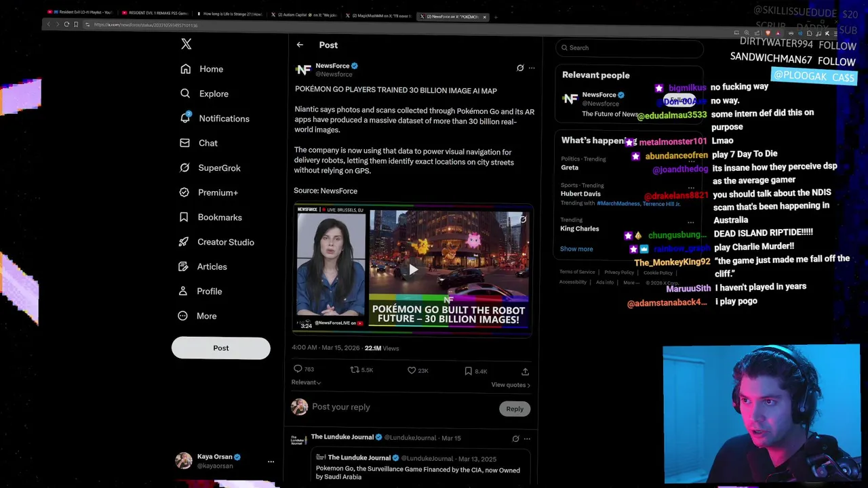Open options dots for King Charles trend
The image size is (868, 488).
coord(691,222)
